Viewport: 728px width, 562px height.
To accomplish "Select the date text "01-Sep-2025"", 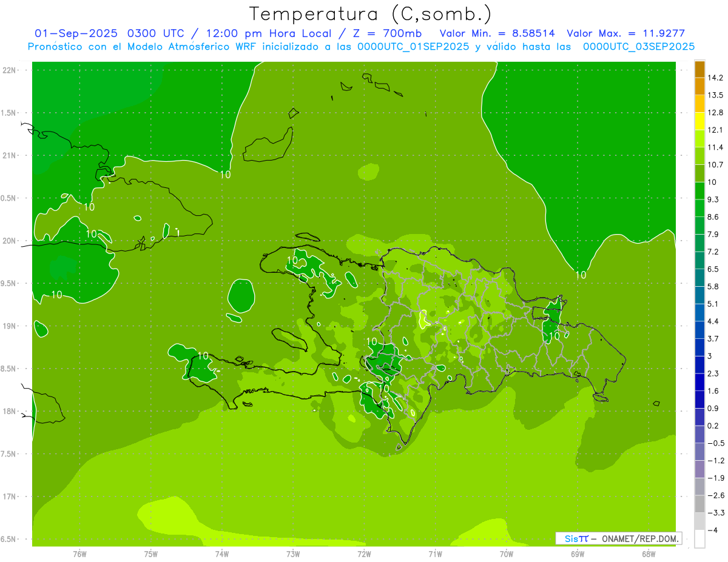I will pos(76,33).
